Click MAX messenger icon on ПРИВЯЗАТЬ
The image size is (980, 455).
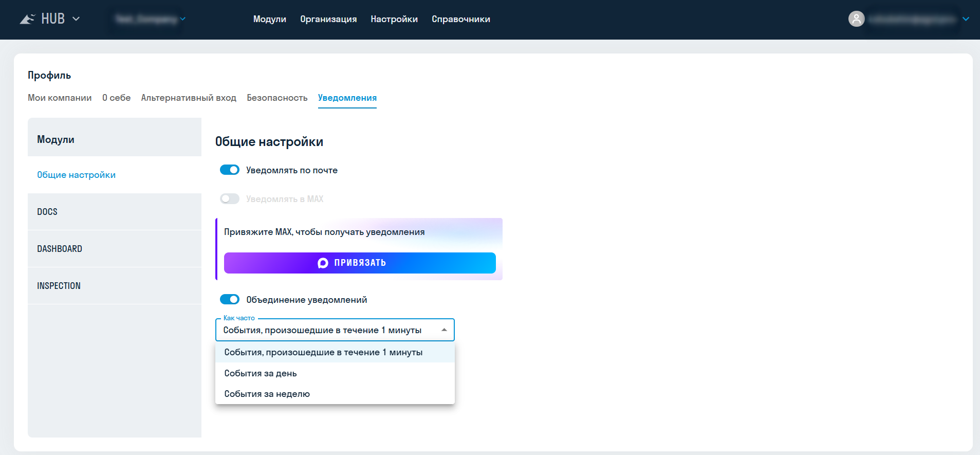pos(323,263)
